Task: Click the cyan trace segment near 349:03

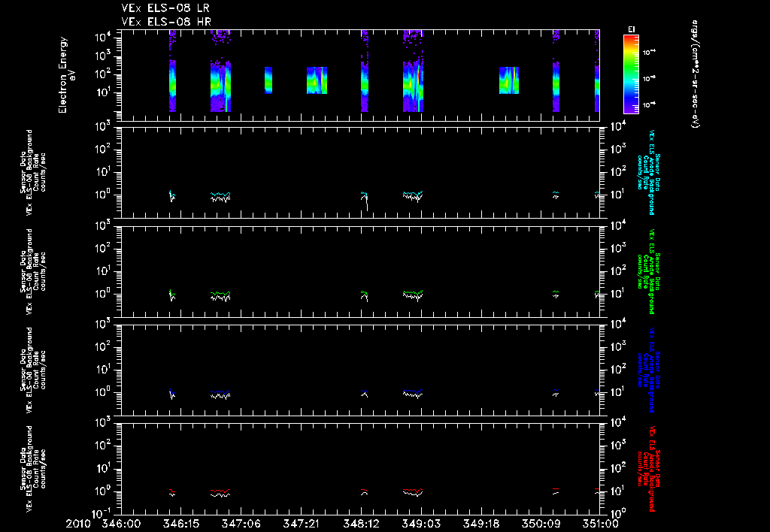Action: (x=413, y=193)
